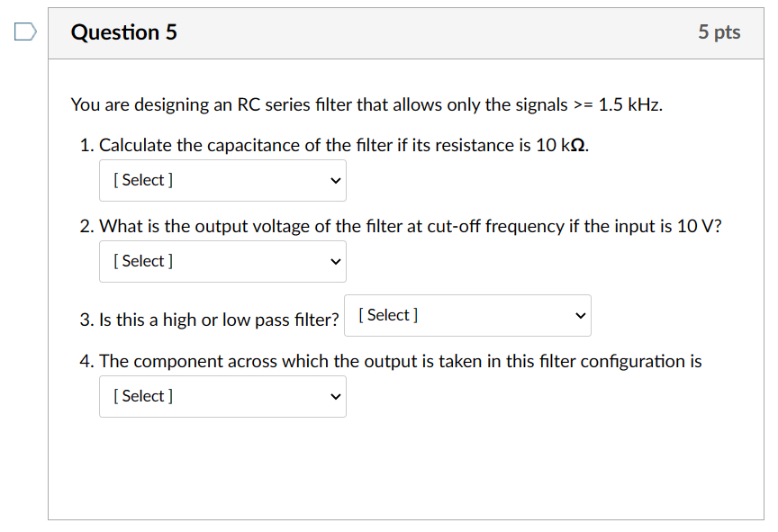The width and height of the screenshot is (778, 532).
Task: Open the output voltage answer dropdown
Action: click(222, 261)
